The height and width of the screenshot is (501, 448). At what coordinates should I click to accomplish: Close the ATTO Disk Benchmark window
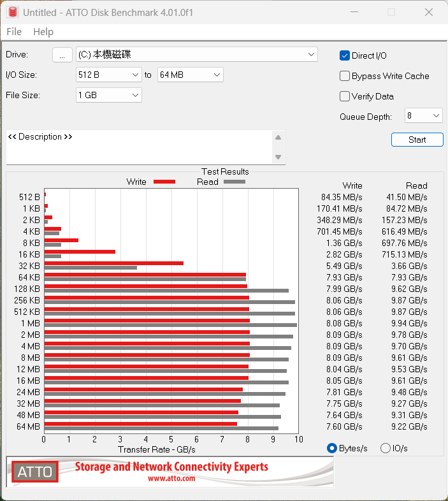coord(429,12)
